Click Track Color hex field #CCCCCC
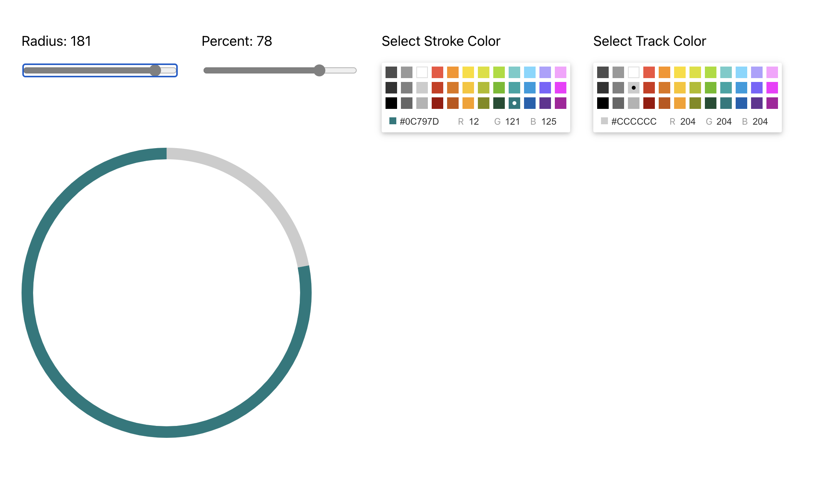The image size is (818, 504). click(634, 122)
